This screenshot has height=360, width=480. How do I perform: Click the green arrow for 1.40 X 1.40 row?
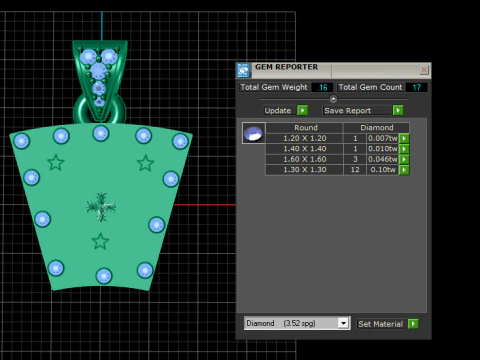404,149
